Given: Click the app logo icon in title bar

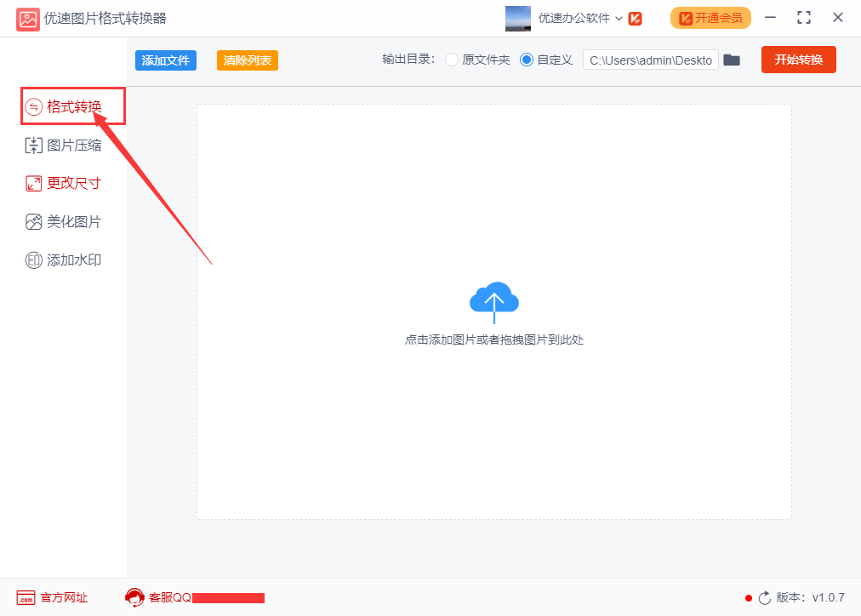Looking at the screenshot, I should [28, 20].
